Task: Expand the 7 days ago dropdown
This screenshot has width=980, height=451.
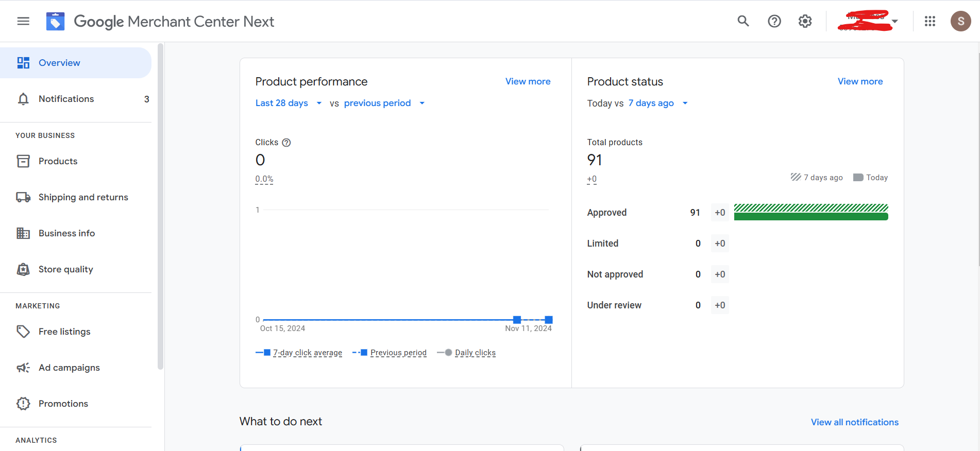Action: point(658,103)
